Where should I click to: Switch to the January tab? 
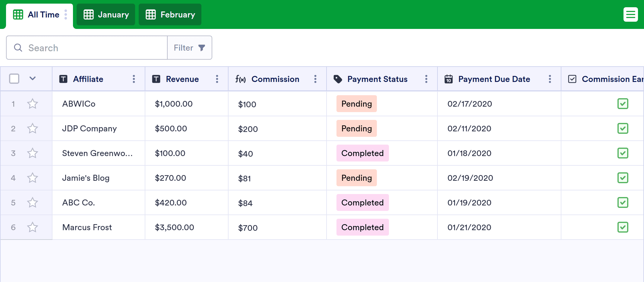[106, 14]
